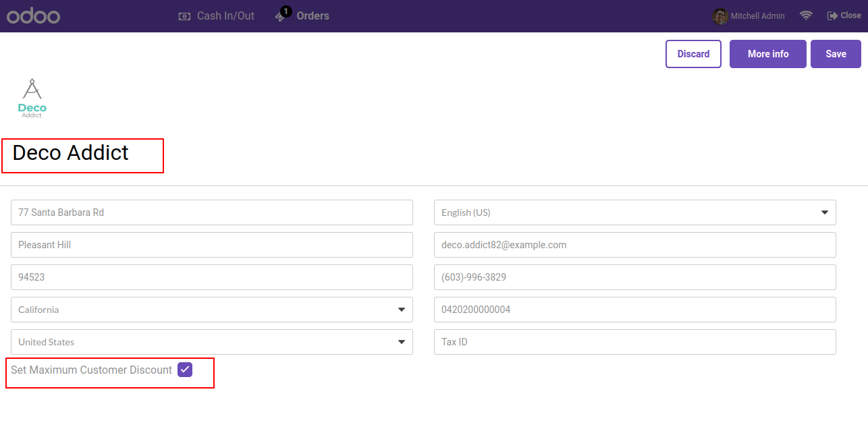Screen dimensions: 868x429
Task: Click the cash banknote icon
Action: (184, 16)
